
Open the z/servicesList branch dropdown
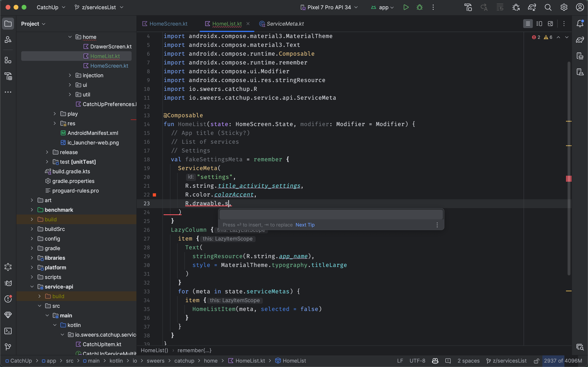99,7
